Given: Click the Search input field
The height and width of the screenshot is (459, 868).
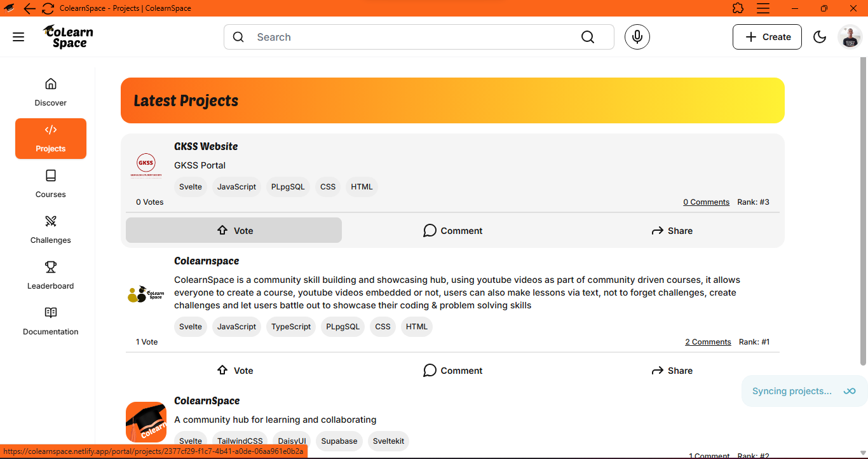Looking at the screenshot, I should point(413,37).
